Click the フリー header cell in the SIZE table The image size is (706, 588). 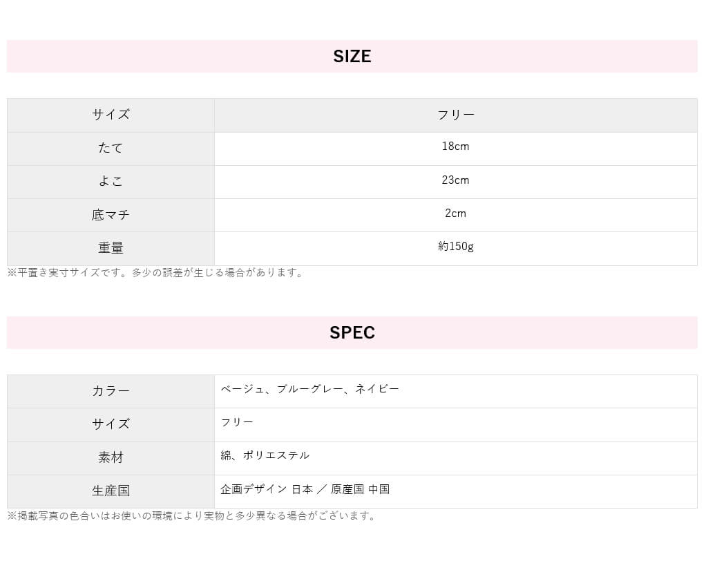click(x=455, y=115)
